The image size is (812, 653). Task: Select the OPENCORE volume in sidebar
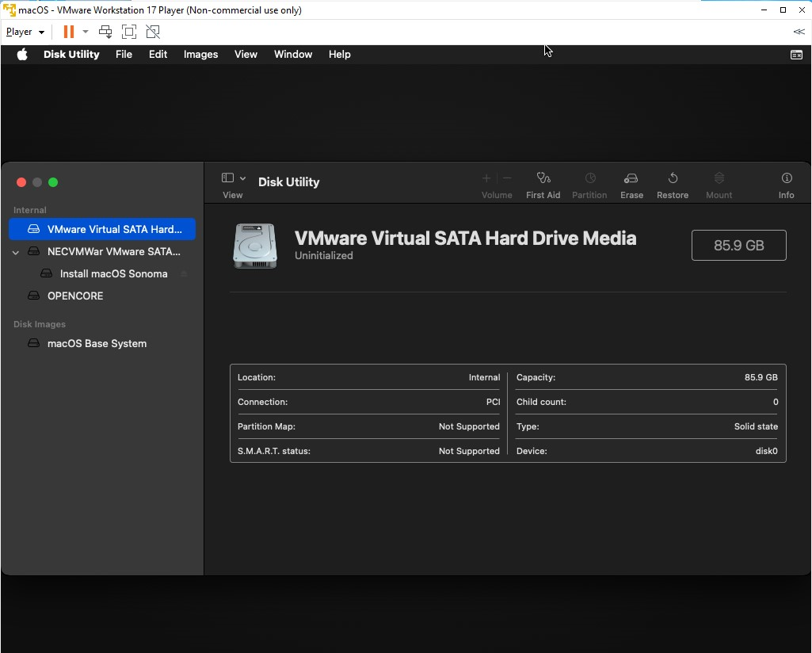pyautogui.click(x=75, y=296)
